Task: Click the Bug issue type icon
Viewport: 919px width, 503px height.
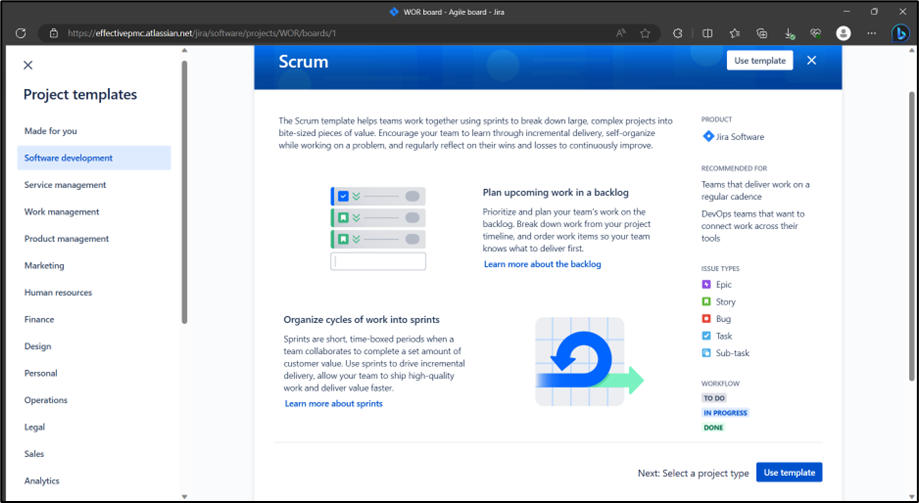Action: click(x=706, y=318)
